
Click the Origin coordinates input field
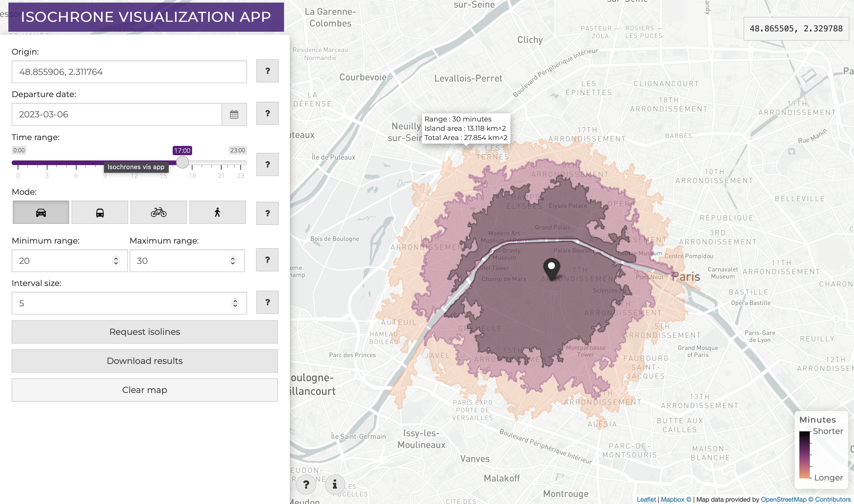click(129, 72)
